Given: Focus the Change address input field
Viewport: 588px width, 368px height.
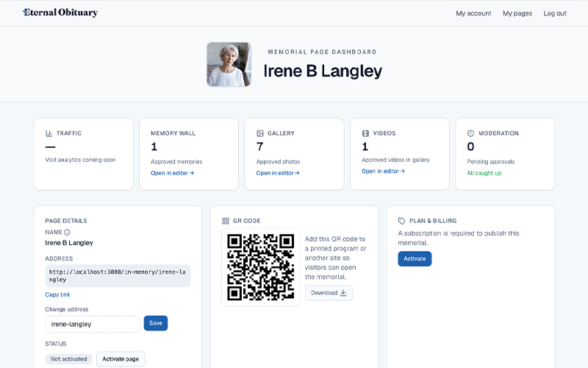Looking at the screenshot, I should (93, 324).
